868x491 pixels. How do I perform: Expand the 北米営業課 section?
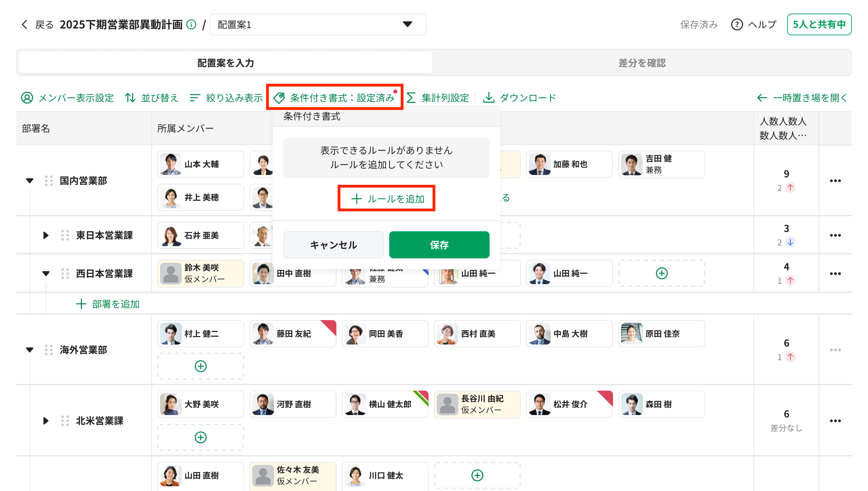pos(46,421)
